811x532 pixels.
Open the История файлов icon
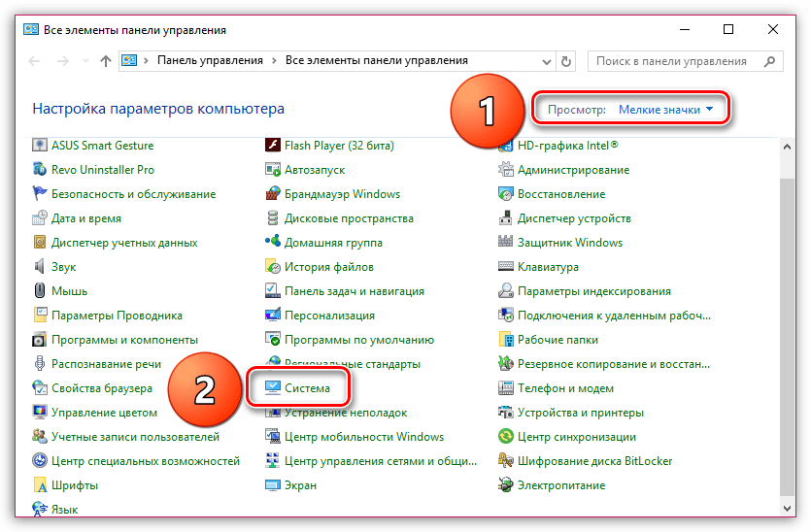point(273,267)
